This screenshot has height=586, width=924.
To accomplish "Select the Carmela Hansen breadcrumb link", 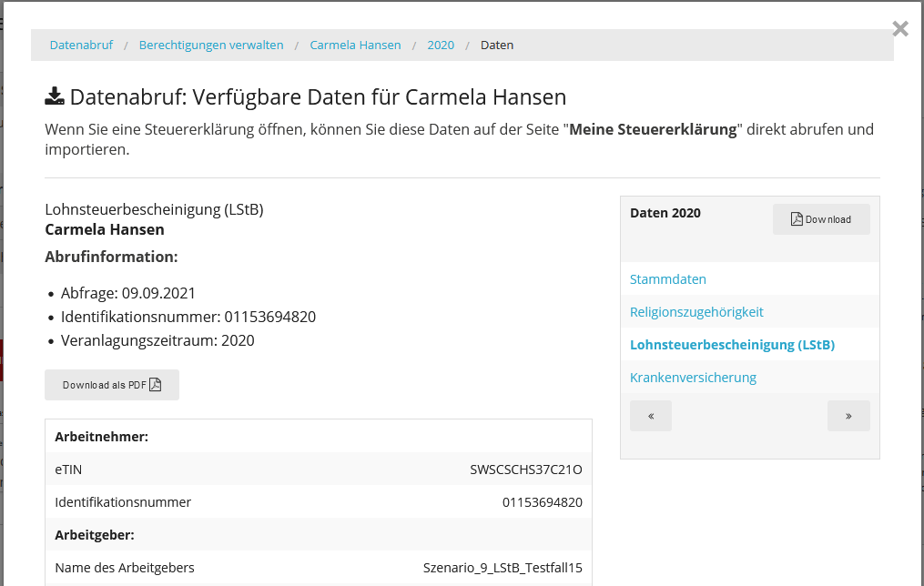I will tap(355, 45).
